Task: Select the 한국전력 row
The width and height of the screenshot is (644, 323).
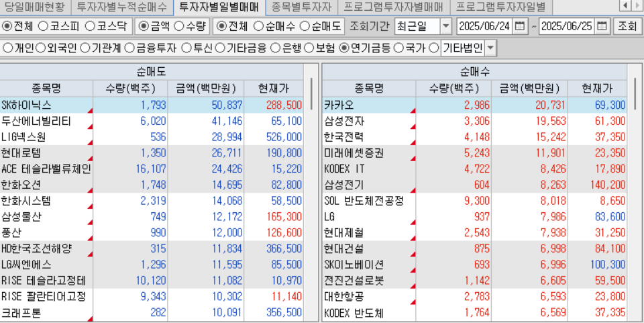Action: click(x=475, y=137)
